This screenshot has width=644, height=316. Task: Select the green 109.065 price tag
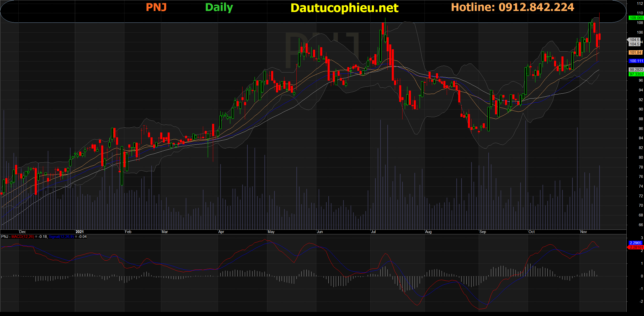click(x=636, y=18)
